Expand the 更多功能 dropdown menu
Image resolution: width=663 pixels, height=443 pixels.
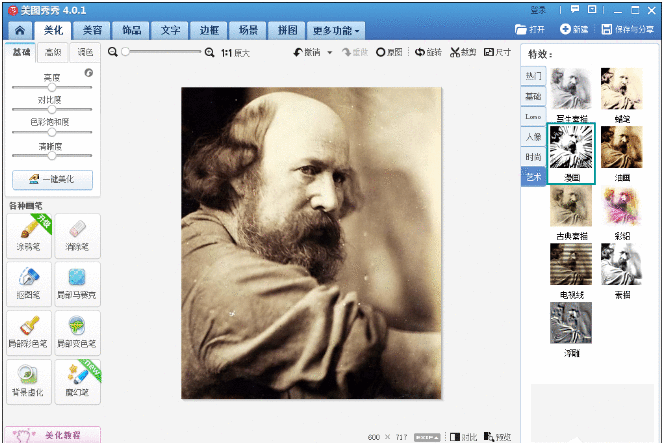coord(336,31)
